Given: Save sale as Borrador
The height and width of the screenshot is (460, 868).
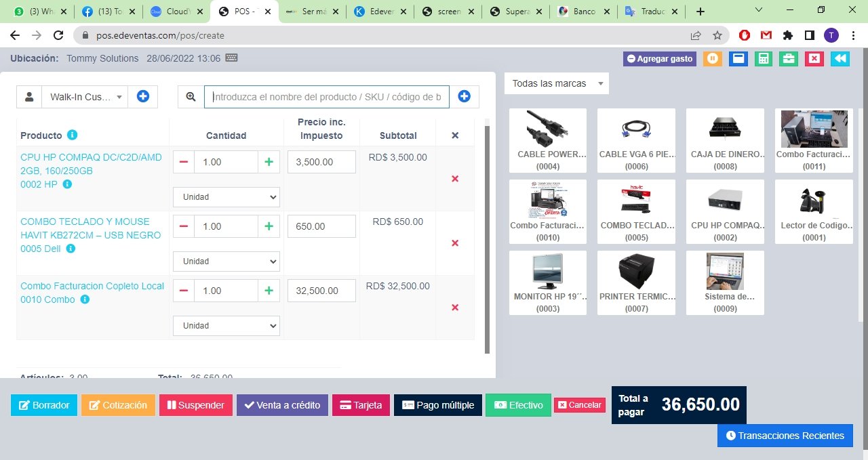Looking at the screenshot, I should pyautogui.click(x=44, y=405).
